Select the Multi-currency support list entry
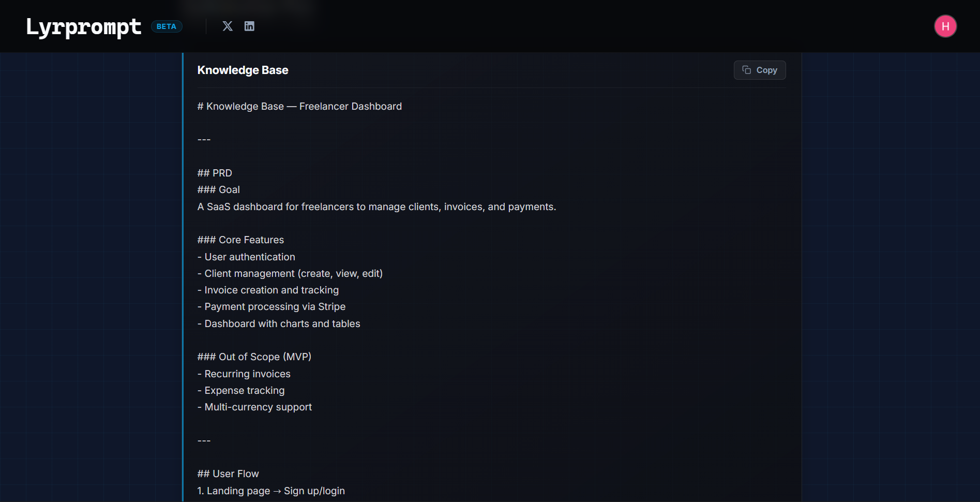 point(255,407)
